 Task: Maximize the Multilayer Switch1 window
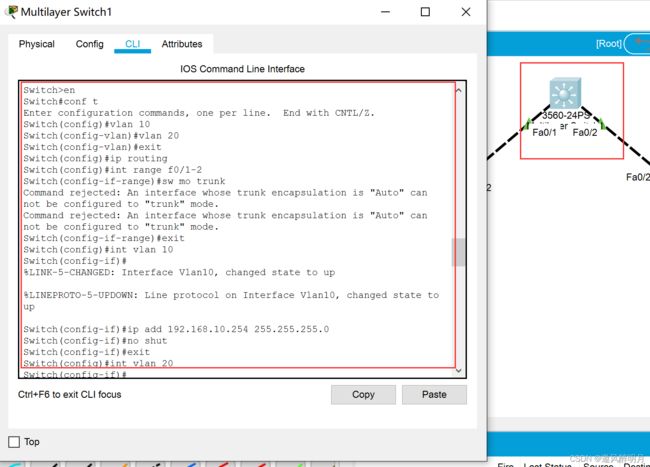(425, 12)
